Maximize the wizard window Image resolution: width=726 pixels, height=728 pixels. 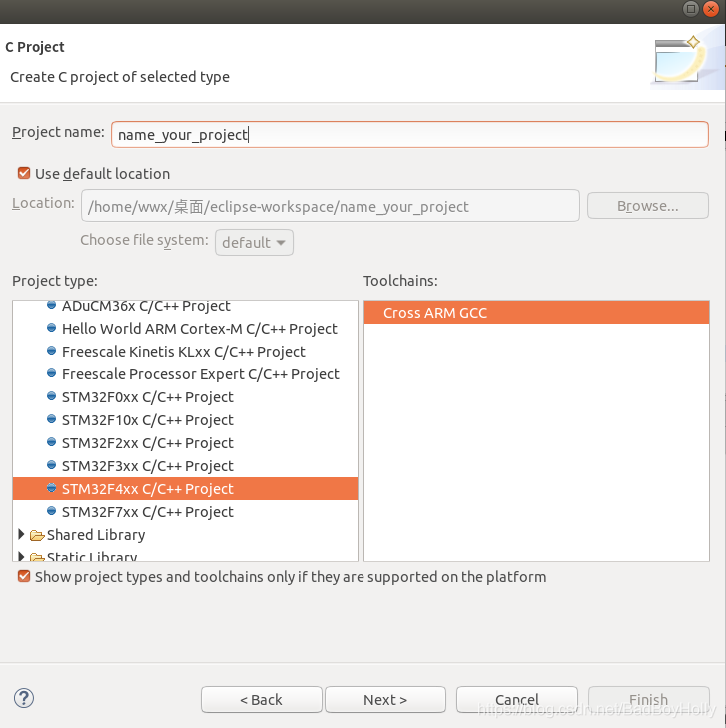point(691,9)
